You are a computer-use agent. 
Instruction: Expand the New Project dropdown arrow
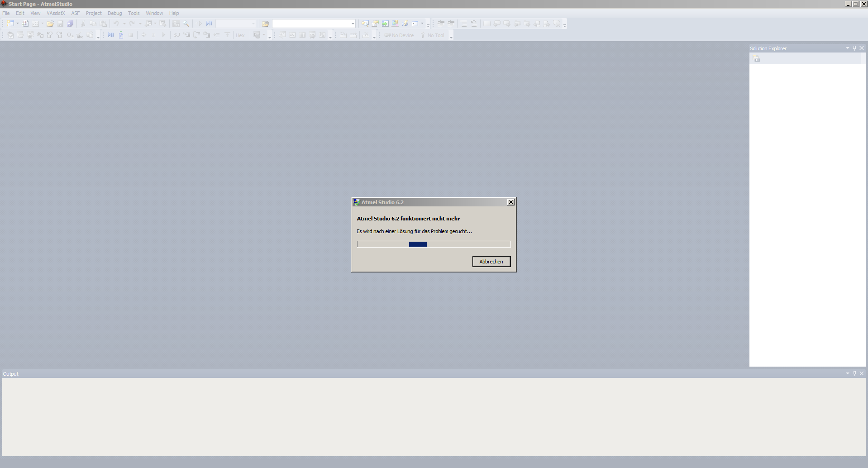[18, 24]
